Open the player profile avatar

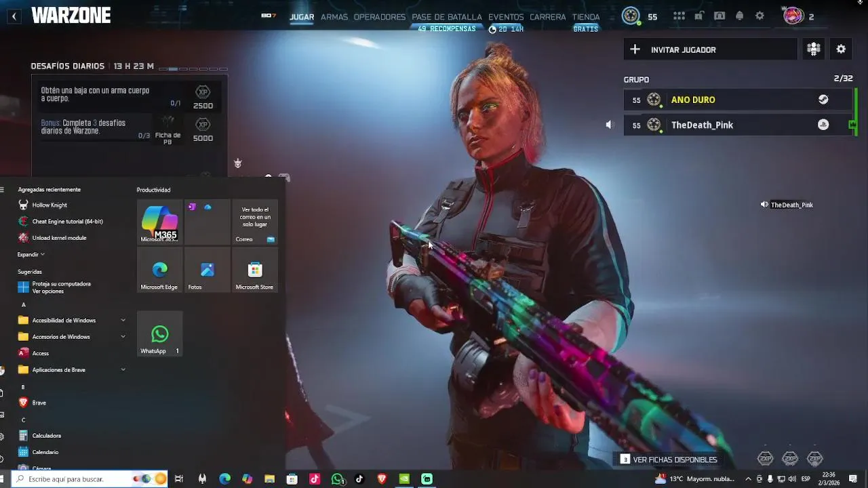(x=793, y=16)
